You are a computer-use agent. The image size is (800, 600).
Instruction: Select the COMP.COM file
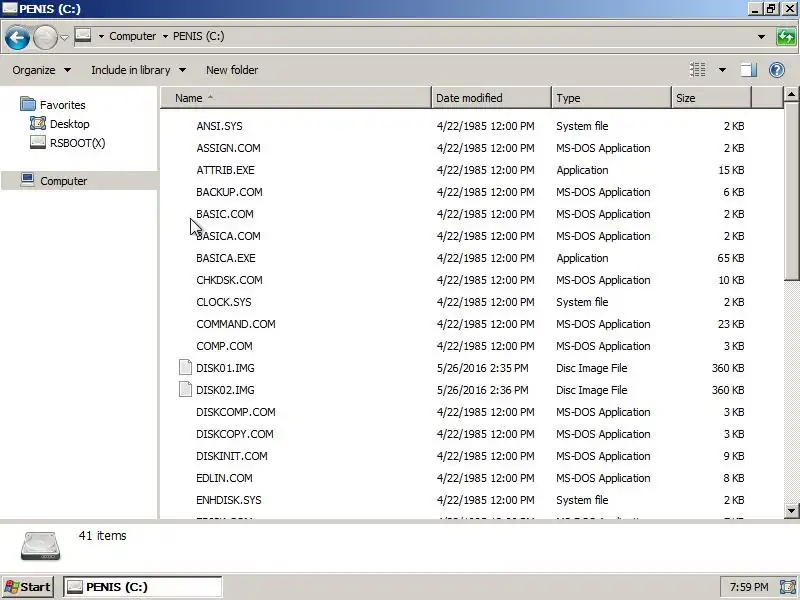[224, 346]
